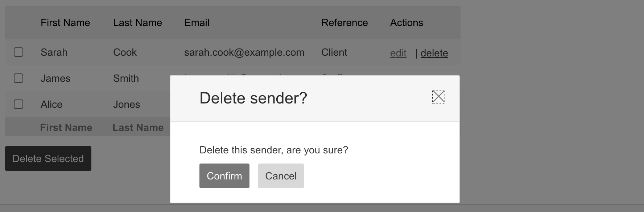Confirm deleting the sender
Screen dimensions: 644x212
tap(224, 176)
